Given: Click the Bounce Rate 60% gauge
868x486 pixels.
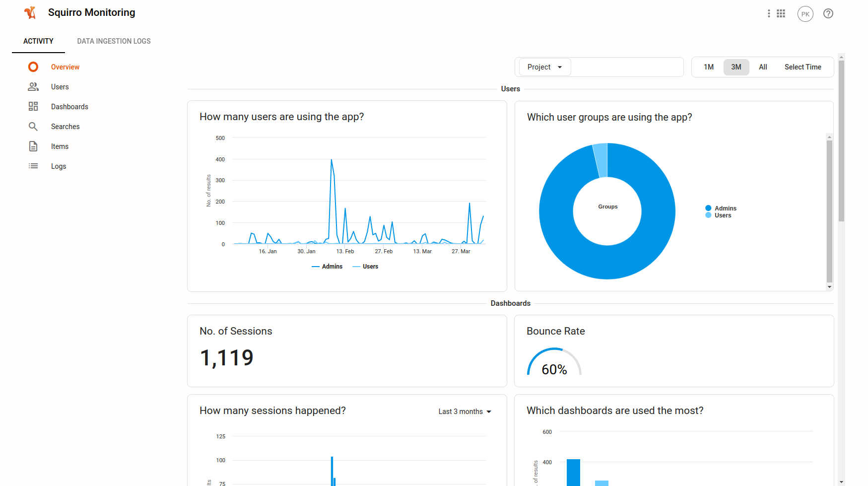Looking at the screenshot, I should point(554,362).
